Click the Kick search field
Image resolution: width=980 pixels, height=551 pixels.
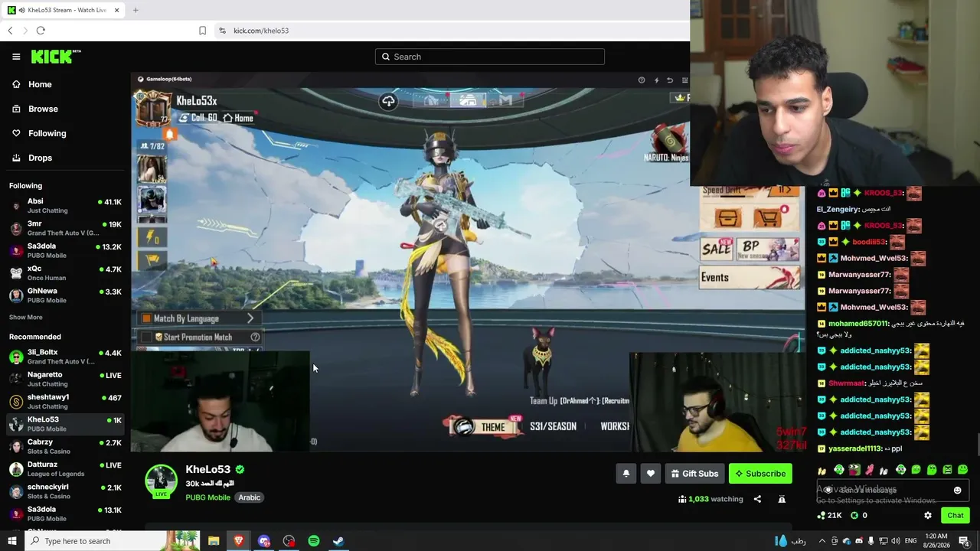(490, 57)
